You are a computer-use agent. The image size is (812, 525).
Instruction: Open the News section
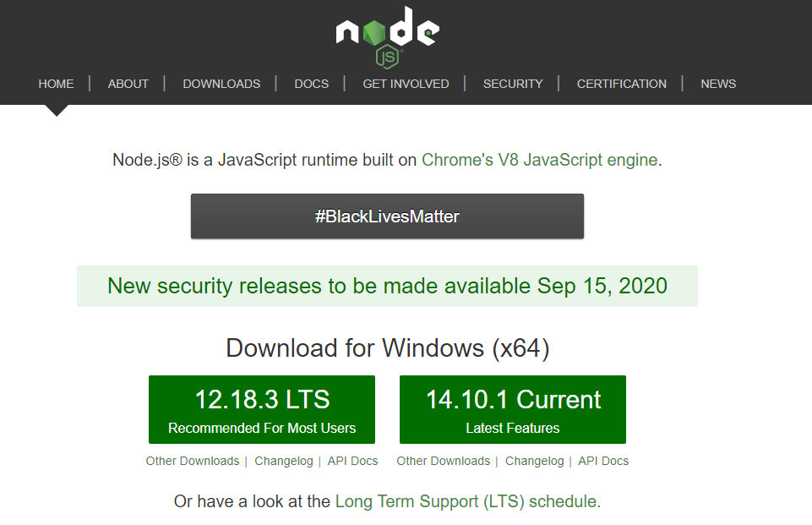pos(718,84)
